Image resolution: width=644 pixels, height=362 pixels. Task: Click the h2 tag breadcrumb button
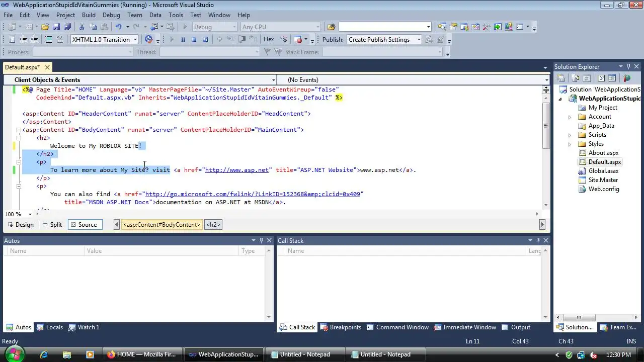pyautogui.click(x=213, y=225)
